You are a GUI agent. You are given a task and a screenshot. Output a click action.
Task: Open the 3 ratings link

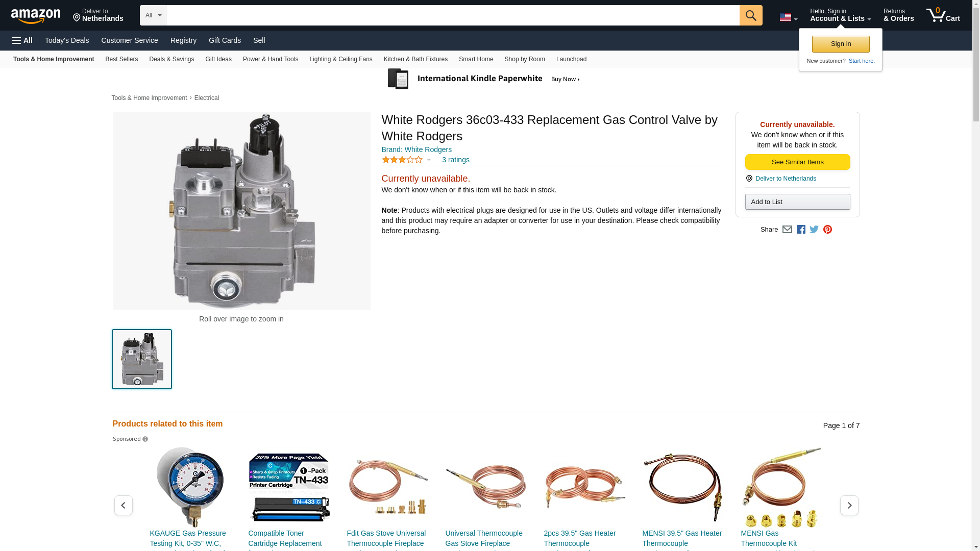(455, 160)
